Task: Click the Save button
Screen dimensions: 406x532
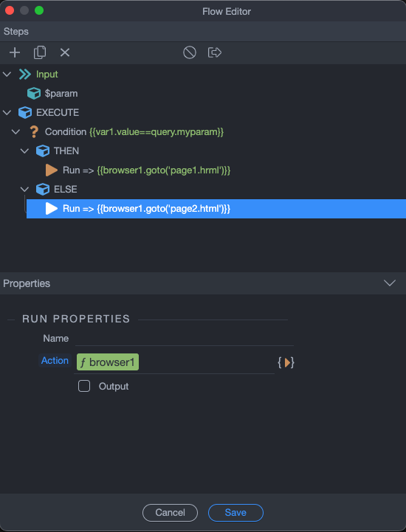Action: pyautogui.click(x=235, y=513)
